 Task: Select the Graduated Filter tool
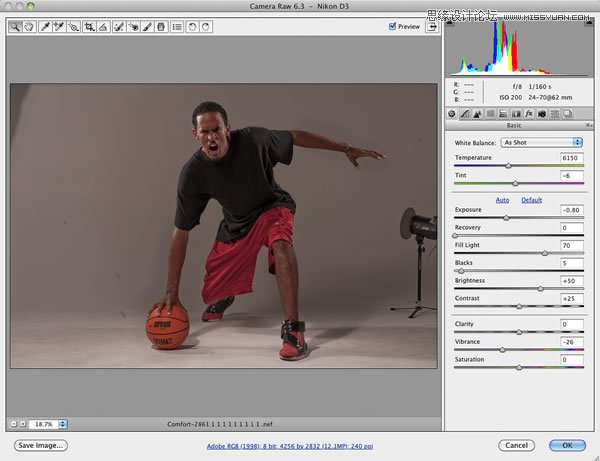click(x=161, y=27)
